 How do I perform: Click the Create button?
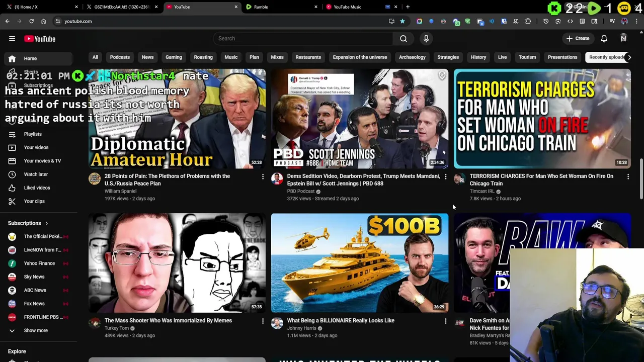tap(578, 38)
